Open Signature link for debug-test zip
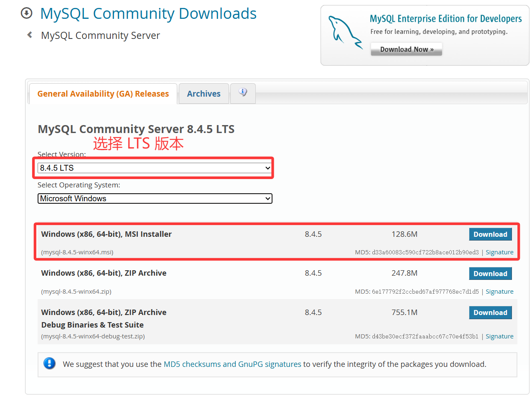Image resolution: width=532 pixels, height=397 pixels. 499,336
